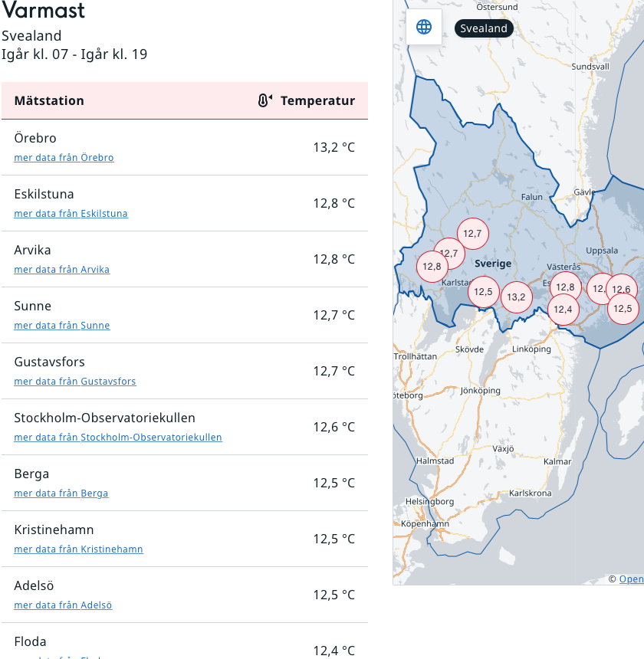Open "mer data från Adelsö" link
The width and height of the screenshot is (644, 659).
click(x=63, y=605)
